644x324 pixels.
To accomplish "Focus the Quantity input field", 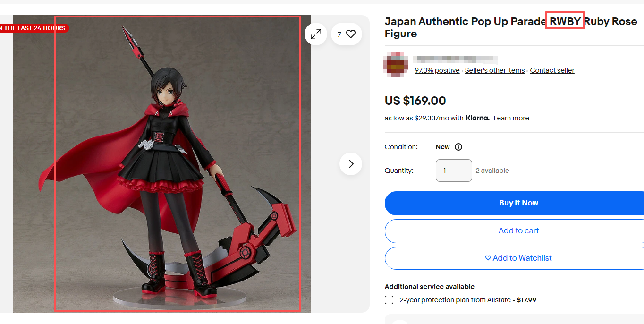I will pos(454,171).
